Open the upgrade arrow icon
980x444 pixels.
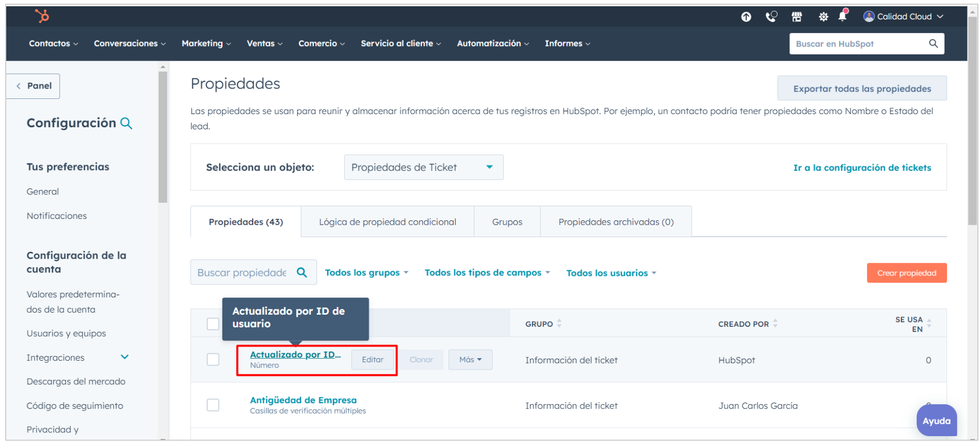click(746, 17)
